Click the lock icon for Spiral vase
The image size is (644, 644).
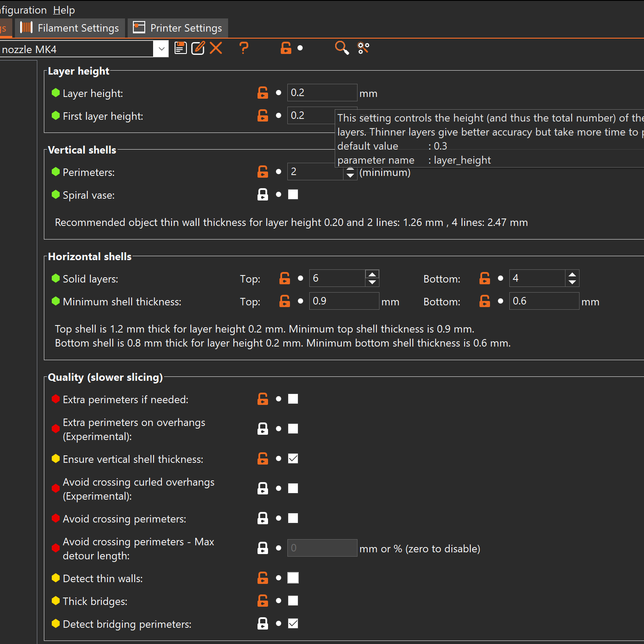click(263, 194)
